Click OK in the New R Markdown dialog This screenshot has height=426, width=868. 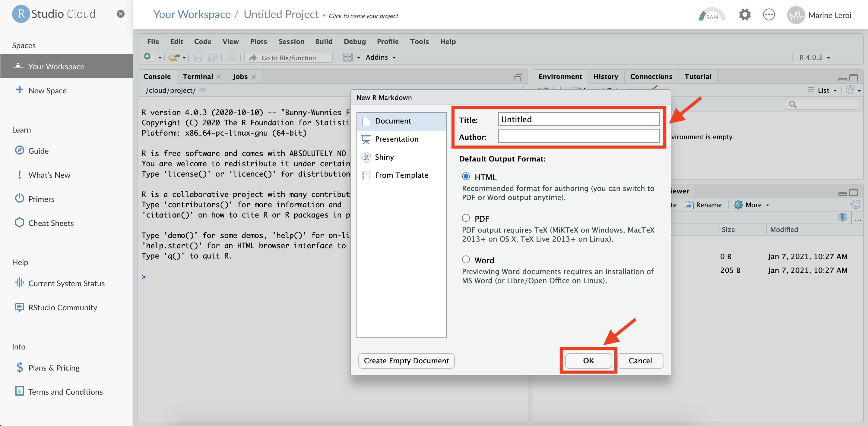click(x=588, y=361)
